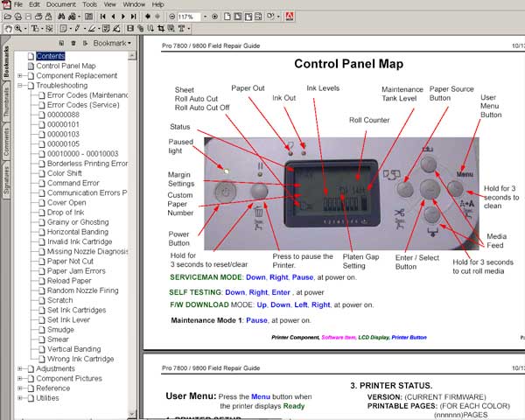This screenshot has height=420, width=525.
Task: Switch to the Comments side tab
Action: point(6,142)
